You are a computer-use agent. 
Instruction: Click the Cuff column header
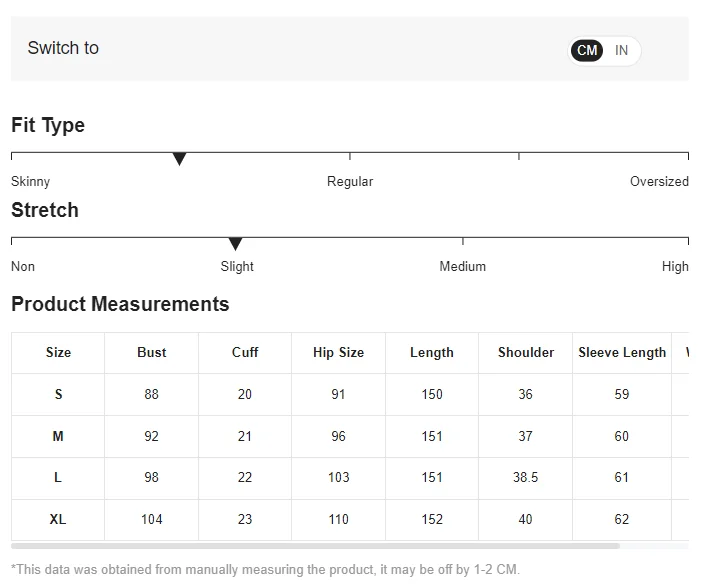click(245, 353)
